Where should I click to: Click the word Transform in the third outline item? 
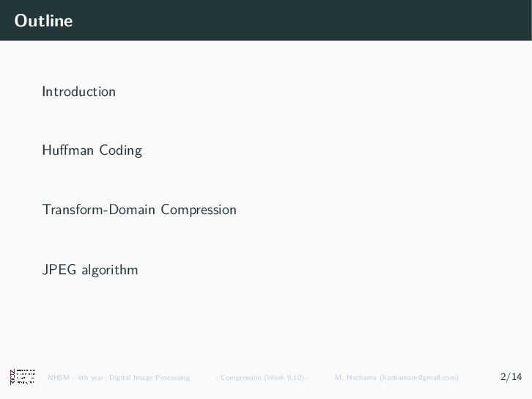coord(73,210)
